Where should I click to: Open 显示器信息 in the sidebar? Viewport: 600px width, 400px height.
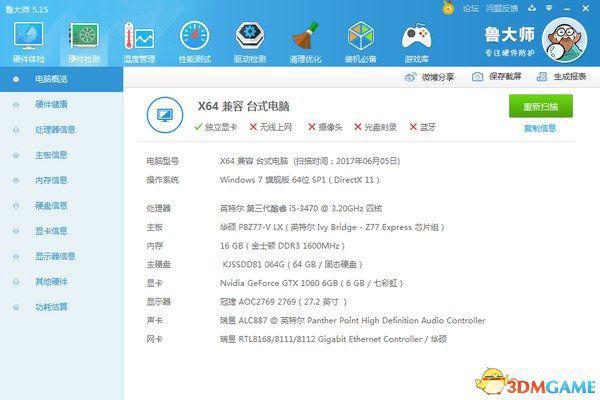coord(55,256)
